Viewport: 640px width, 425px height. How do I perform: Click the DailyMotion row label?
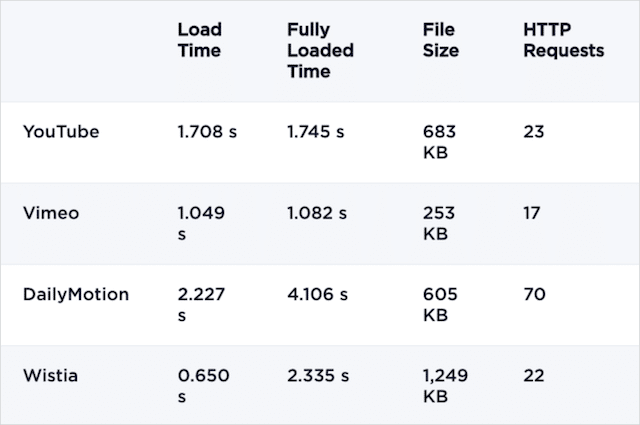click(x=77, y=294)
